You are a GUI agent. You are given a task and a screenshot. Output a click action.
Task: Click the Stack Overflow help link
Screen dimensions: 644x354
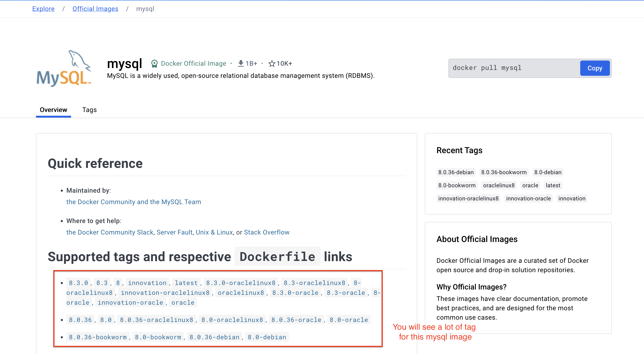266,232
